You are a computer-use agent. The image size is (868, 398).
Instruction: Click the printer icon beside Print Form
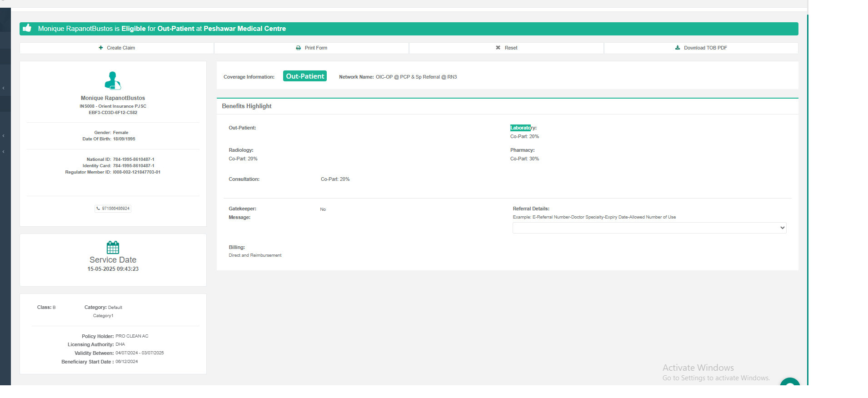click(x=298, y=48)
